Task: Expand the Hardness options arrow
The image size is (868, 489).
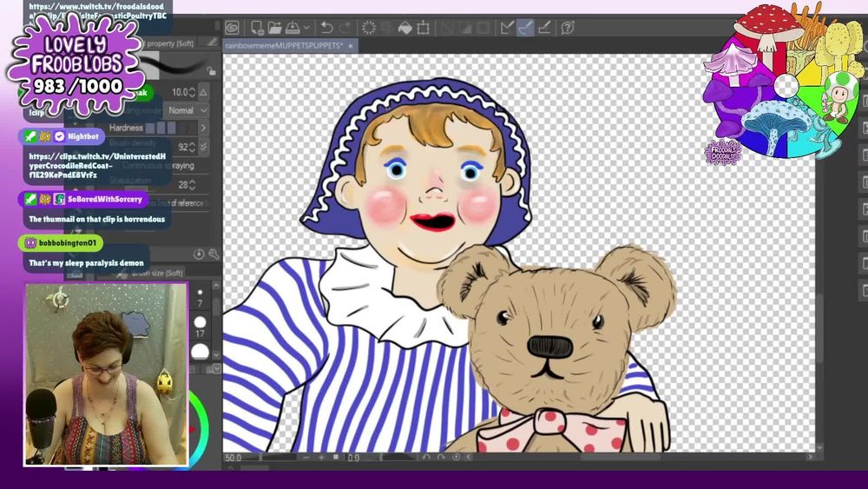Action: (203, 128)
